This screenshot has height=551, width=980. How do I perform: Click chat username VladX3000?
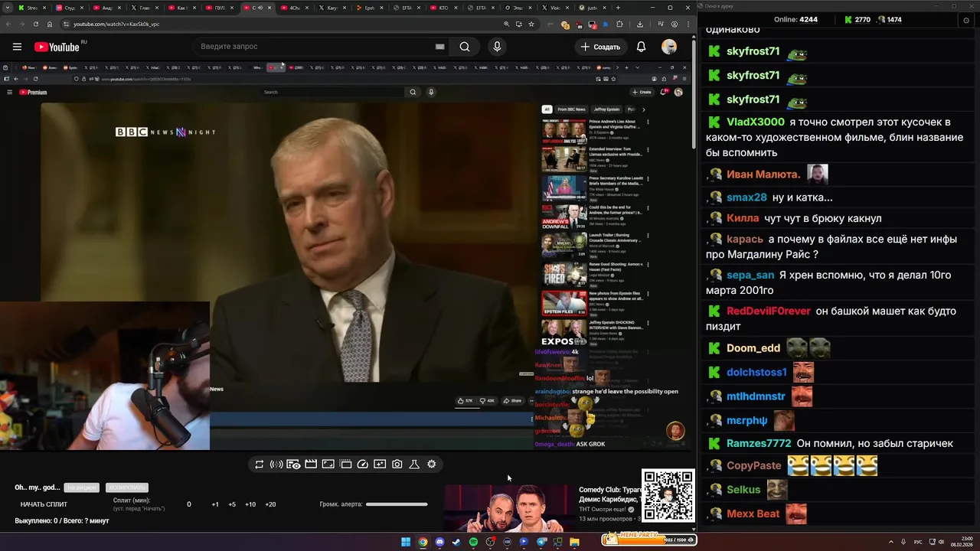click(x=756, y=122)
